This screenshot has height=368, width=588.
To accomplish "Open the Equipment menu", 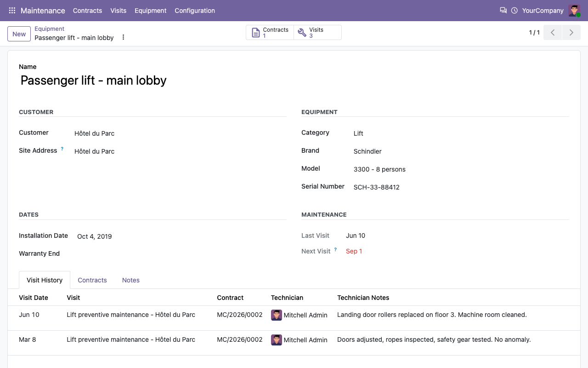I will point(150,11).
